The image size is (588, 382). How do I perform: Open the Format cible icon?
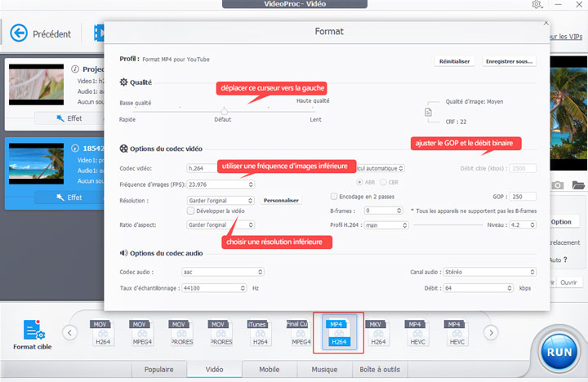pos(33,331)
